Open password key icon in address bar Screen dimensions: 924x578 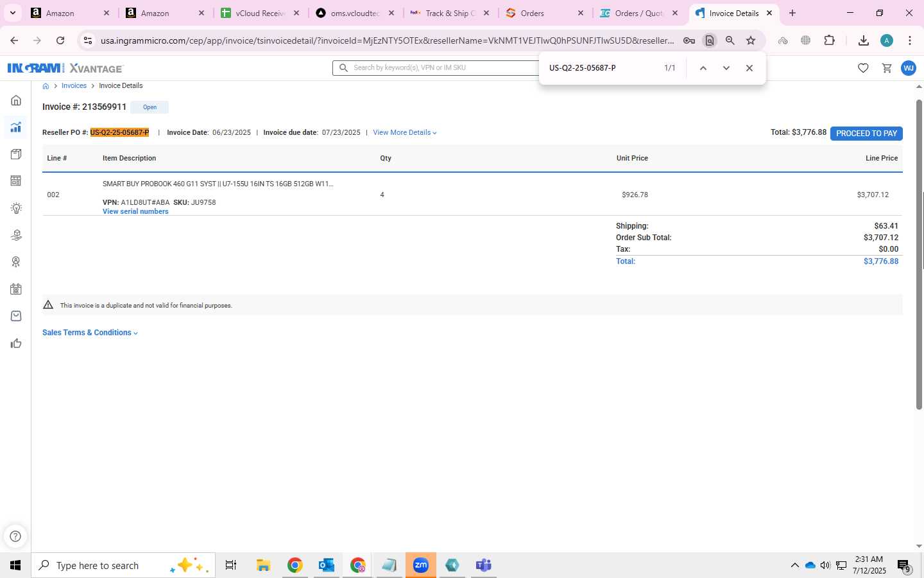click(x=689, y=40)
